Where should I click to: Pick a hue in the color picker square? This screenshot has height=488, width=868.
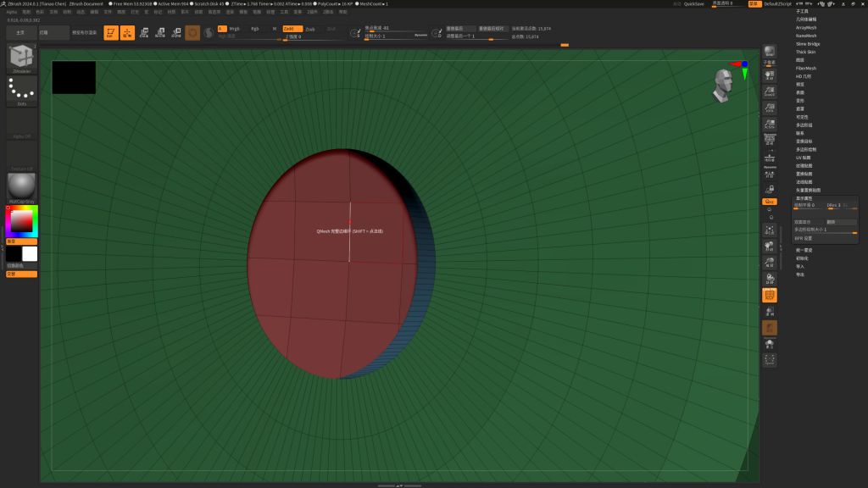[21, 222]
